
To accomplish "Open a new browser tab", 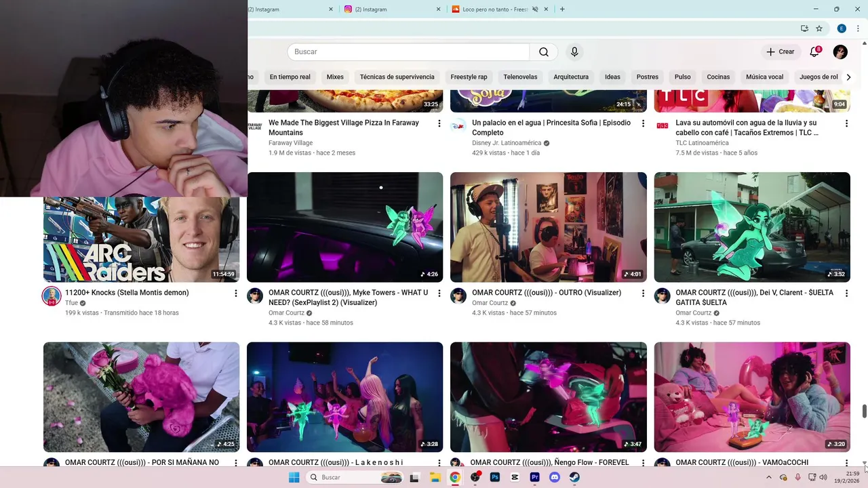I will 562,9.
